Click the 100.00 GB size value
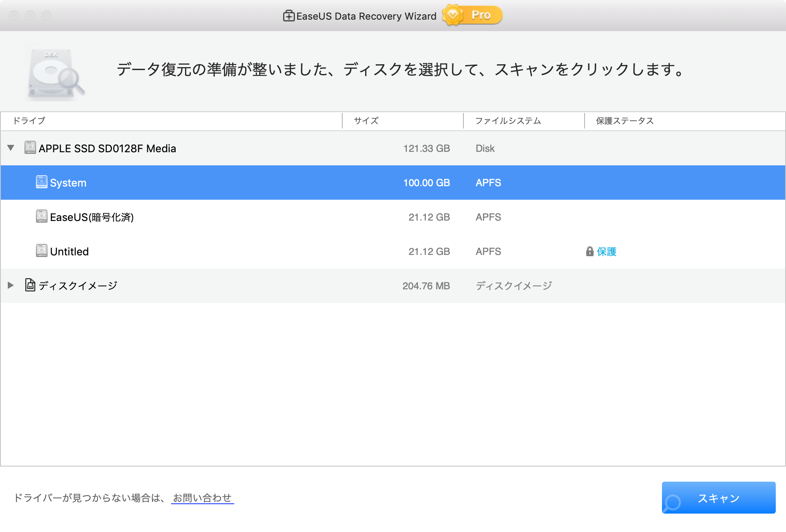 coord(427,183)
